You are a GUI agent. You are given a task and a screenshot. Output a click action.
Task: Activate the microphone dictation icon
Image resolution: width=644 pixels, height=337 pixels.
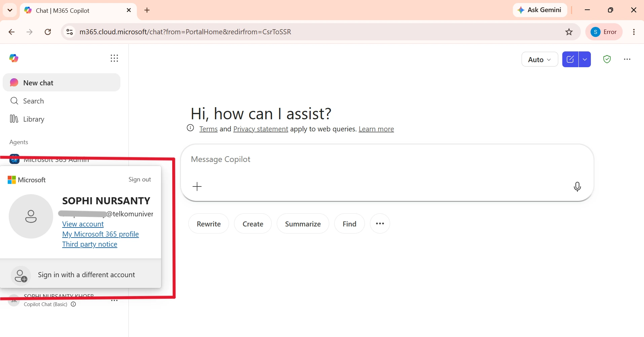tap(577, 186)
